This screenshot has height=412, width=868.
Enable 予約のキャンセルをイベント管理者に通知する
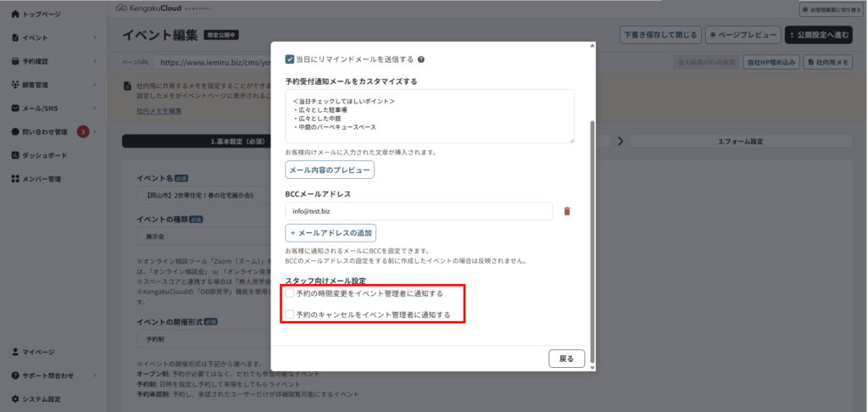point(290,315)
